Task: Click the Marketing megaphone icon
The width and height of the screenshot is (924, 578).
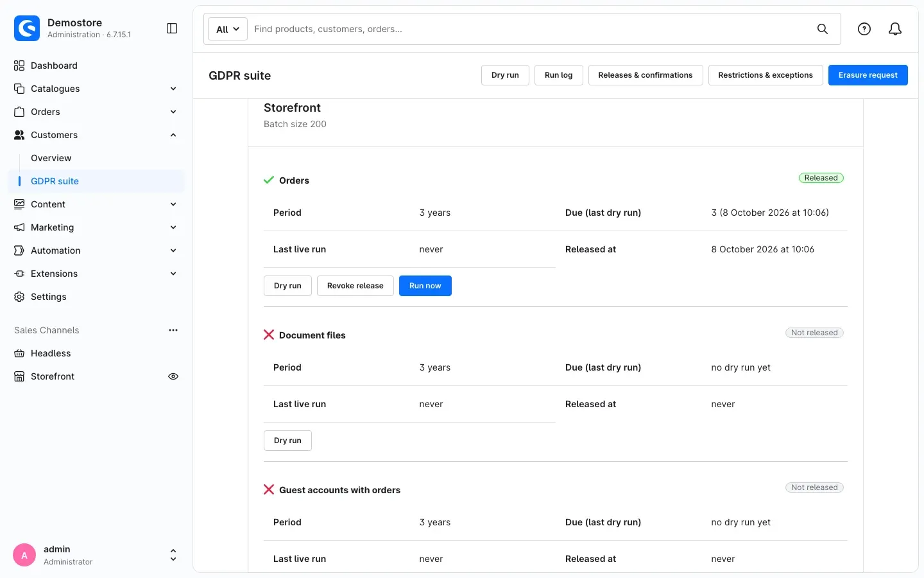Action: 19,227
